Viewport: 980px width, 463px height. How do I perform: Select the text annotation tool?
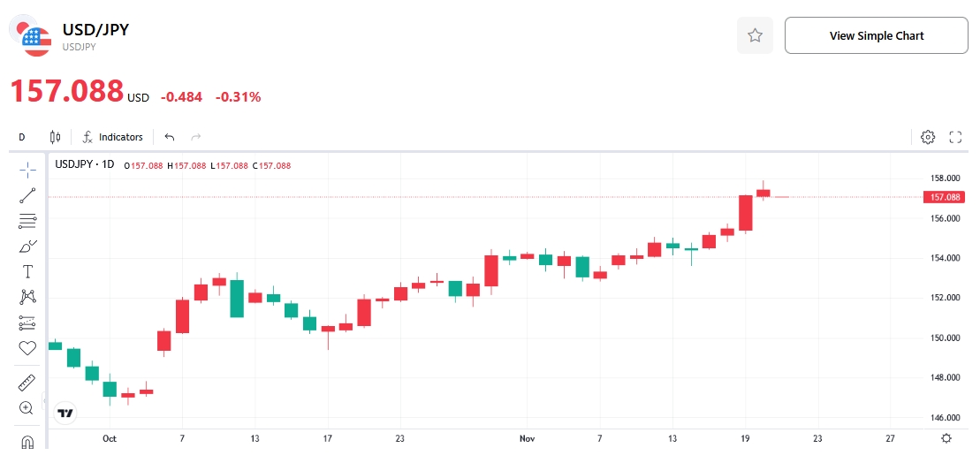[x=27, y=271]
